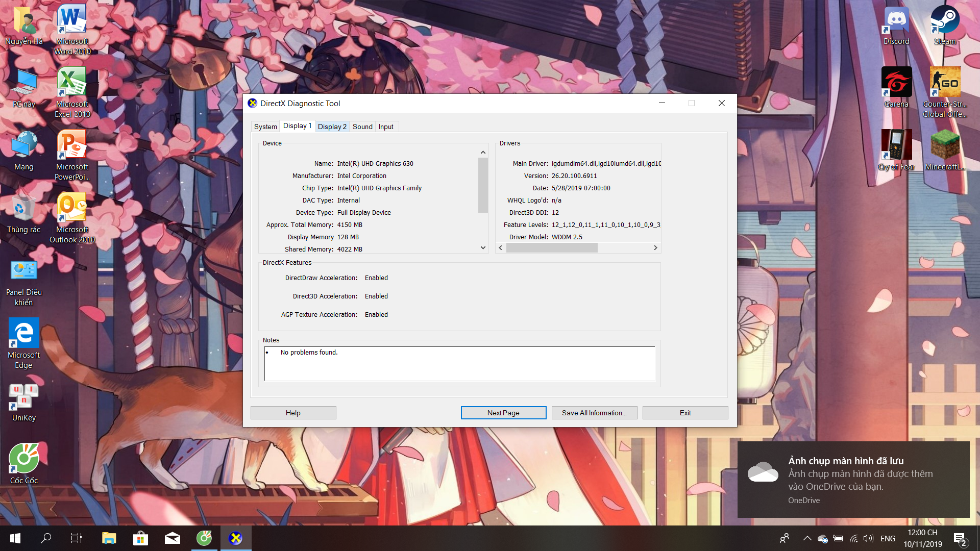Click the Next Page button
980x551 pixels.
[x=503, y=413]
